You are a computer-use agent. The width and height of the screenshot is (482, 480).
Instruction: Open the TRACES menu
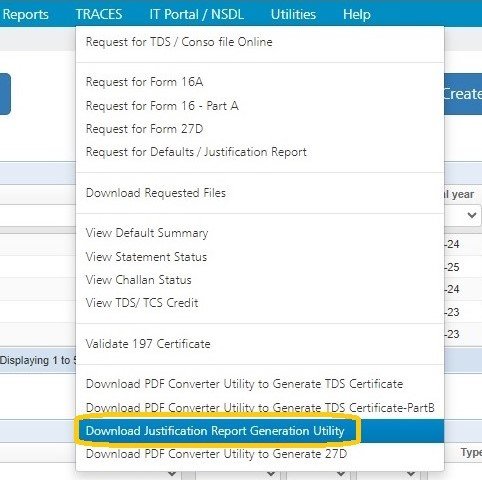(x=99, y=14)
